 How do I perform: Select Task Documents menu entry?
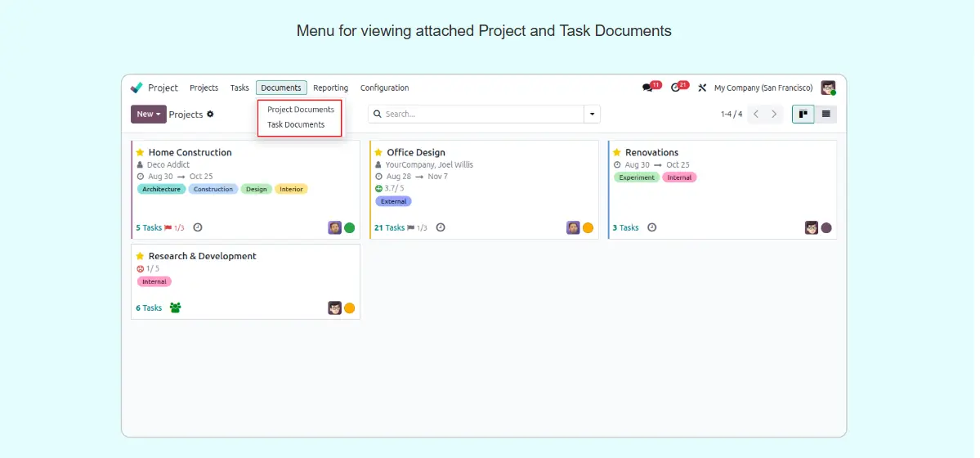296,125
